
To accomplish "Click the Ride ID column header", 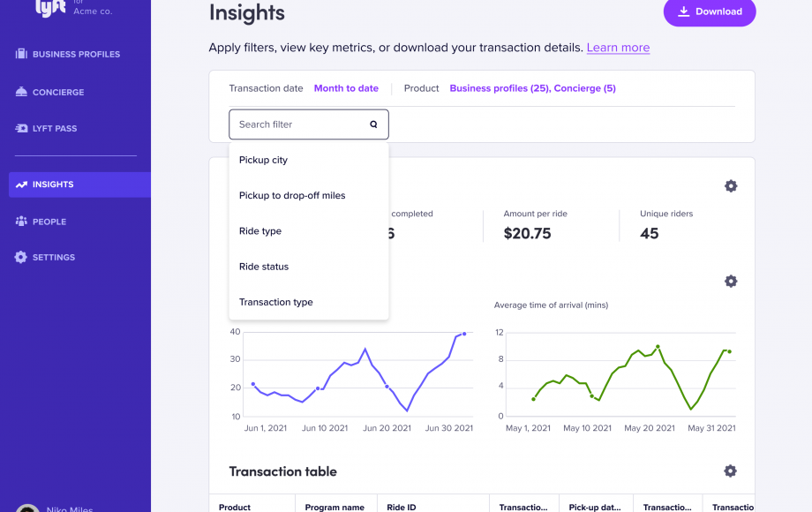I will click(402, 507).
